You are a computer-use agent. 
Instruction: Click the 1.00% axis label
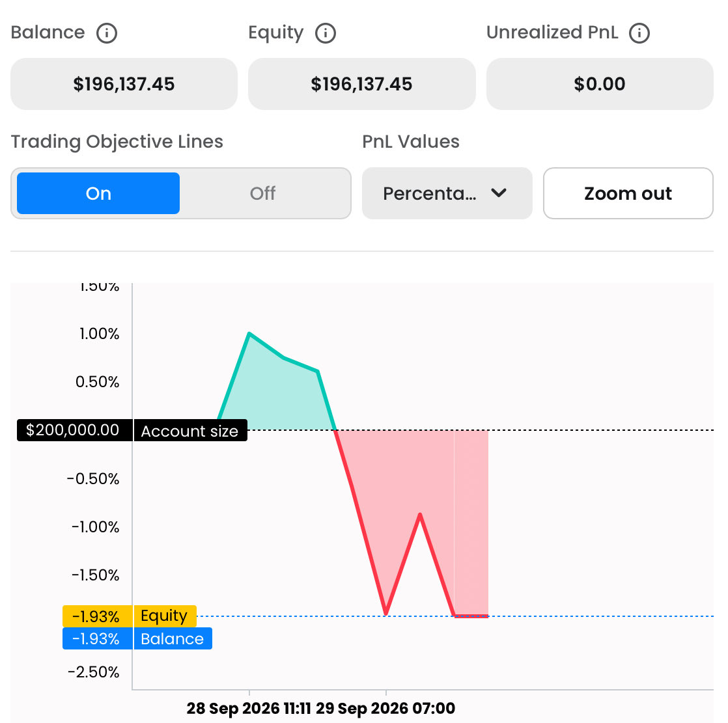point(99,334)
